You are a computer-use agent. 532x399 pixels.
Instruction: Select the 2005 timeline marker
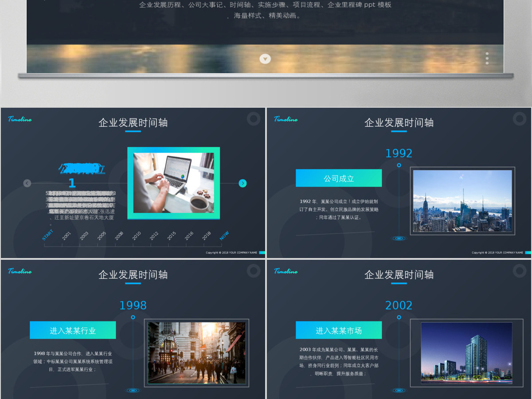click(x=102, y=236)
